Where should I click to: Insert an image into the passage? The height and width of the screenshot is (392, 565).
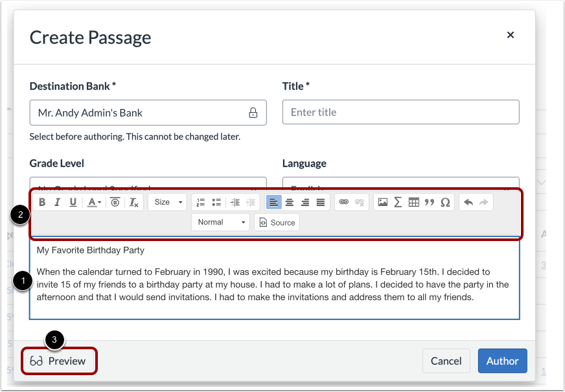(384, 202)
